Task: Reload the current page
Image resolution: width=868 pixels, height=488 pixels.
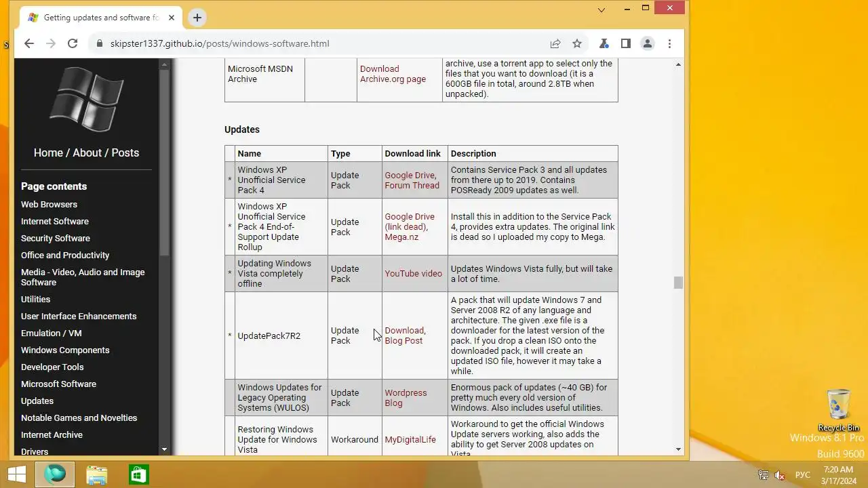Action: click(x=73, y=43)
